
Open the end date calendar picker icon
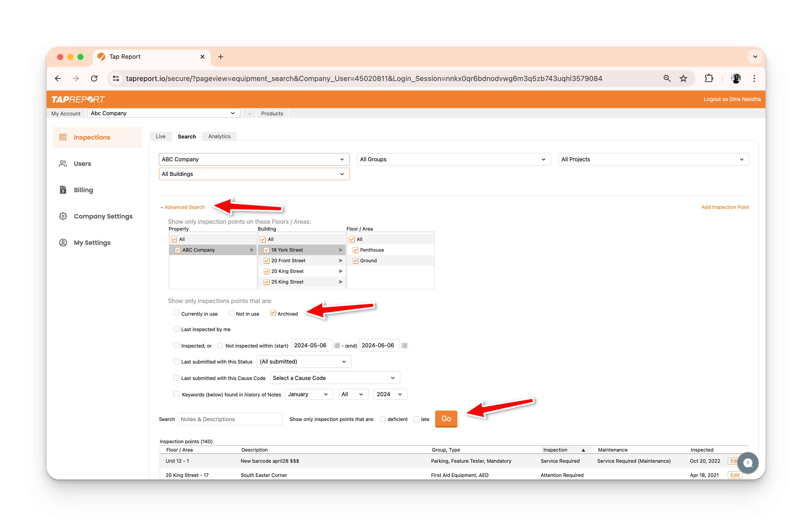pyautogui.click(x=404, y=346)
